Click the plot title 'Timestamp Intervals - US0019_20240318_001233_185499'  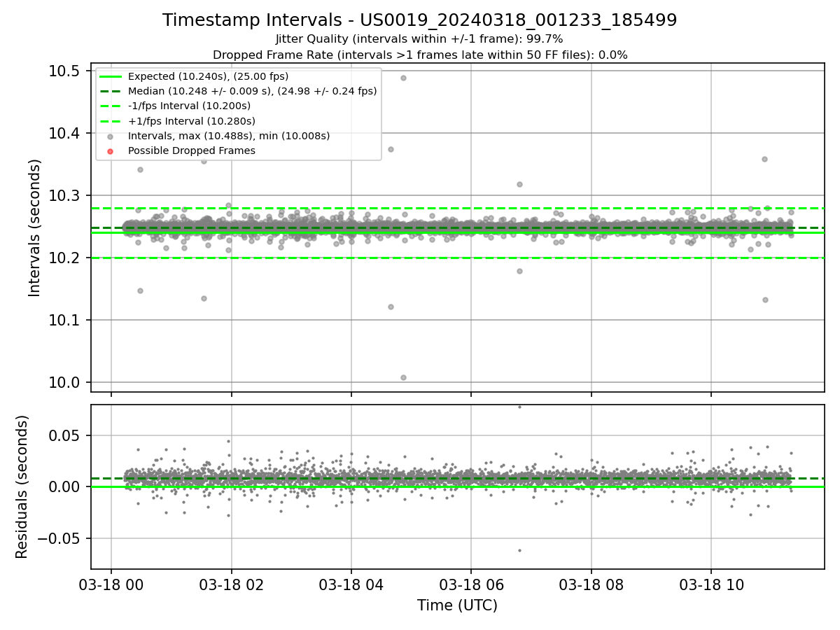[x=420, y=20]
